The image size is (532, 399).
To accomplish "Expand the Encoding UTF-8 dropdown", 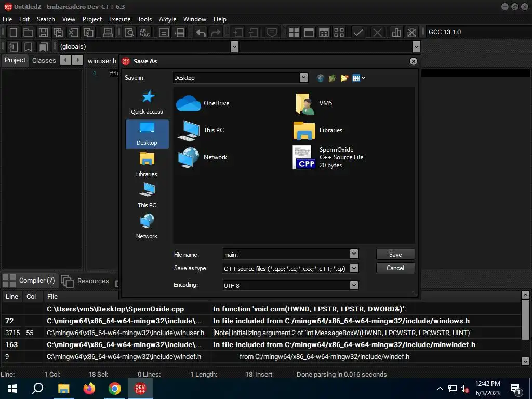I will click(x=354, y=285).
